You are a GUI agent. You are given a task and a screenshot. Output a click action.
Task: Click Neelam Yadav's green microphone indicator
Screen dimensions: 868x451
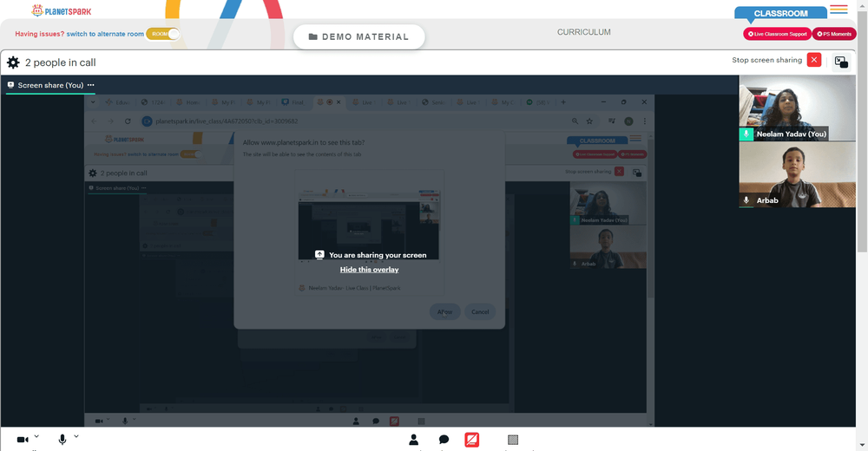coord(746,134)
